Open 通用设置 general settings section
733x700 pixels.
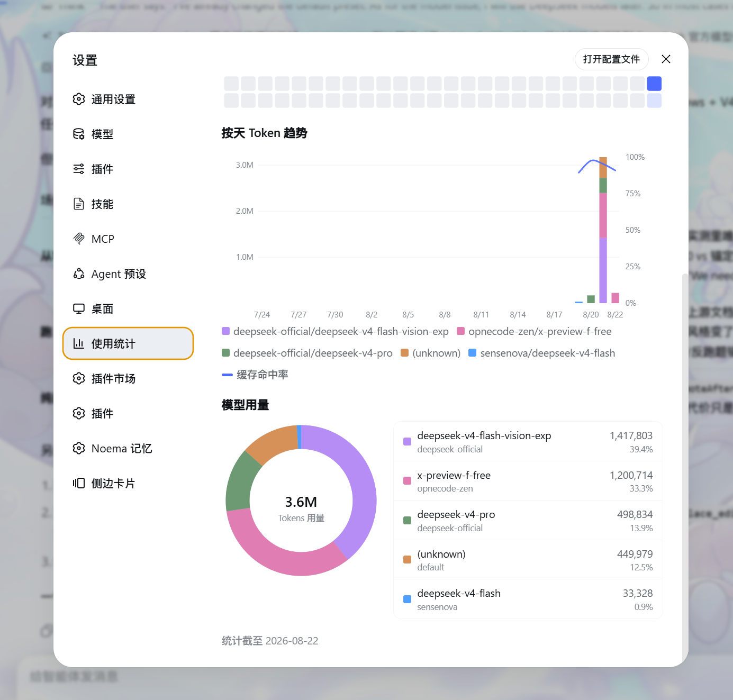coord(128,99)
